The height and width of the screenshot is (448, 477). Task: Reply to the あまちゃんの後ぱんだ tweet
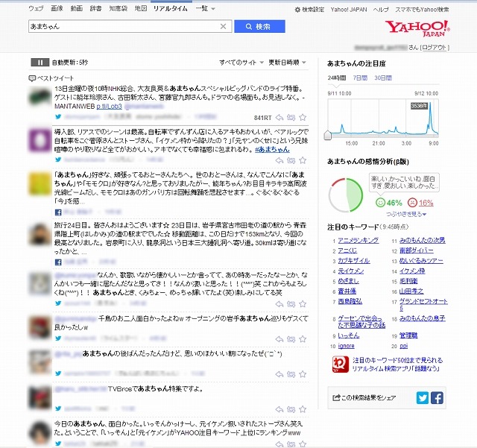click(x=279, y=374)
